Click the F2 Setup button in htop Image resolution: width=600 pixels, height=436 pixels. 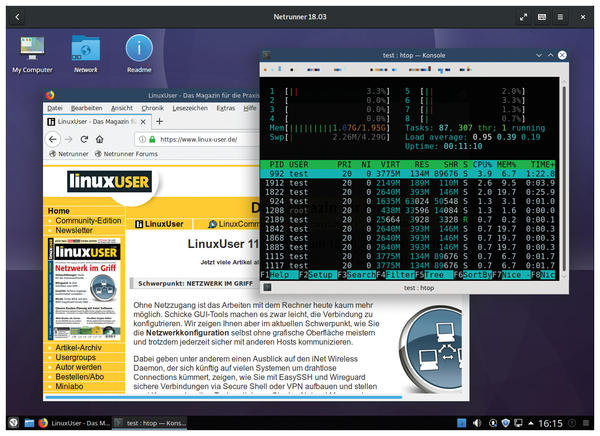coord(318,275)
